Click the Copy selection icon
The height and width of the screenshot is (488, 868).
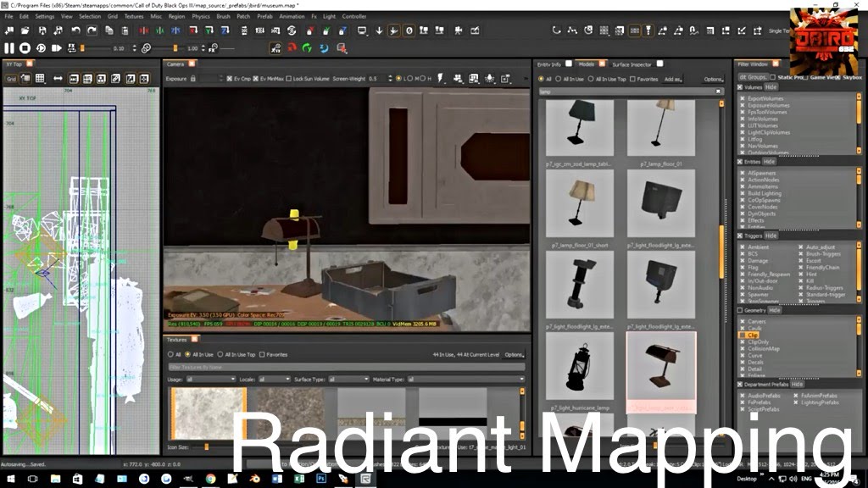pos(109,31)
